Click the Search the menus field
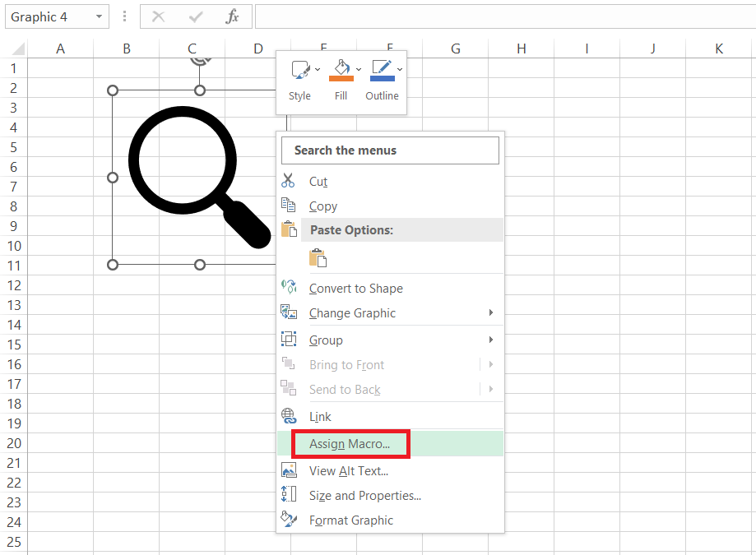756x555 pixels. click(x=390, y=150)
